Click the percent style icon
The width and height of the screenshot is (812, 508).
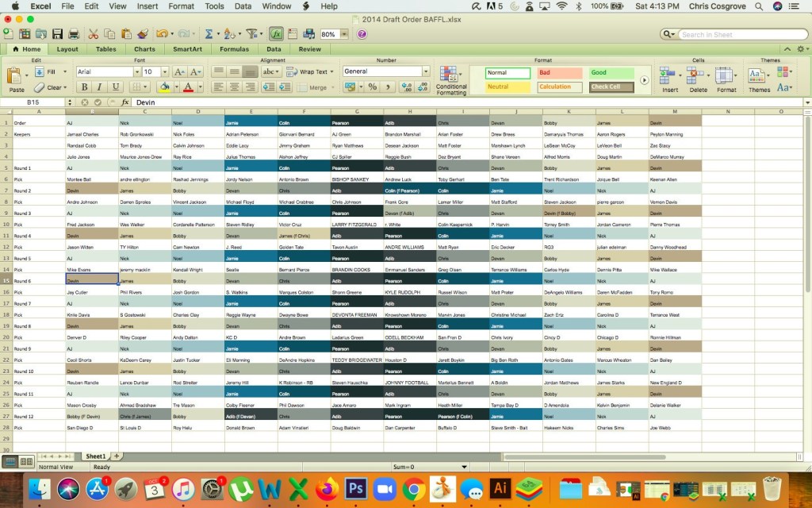(372, 87)
